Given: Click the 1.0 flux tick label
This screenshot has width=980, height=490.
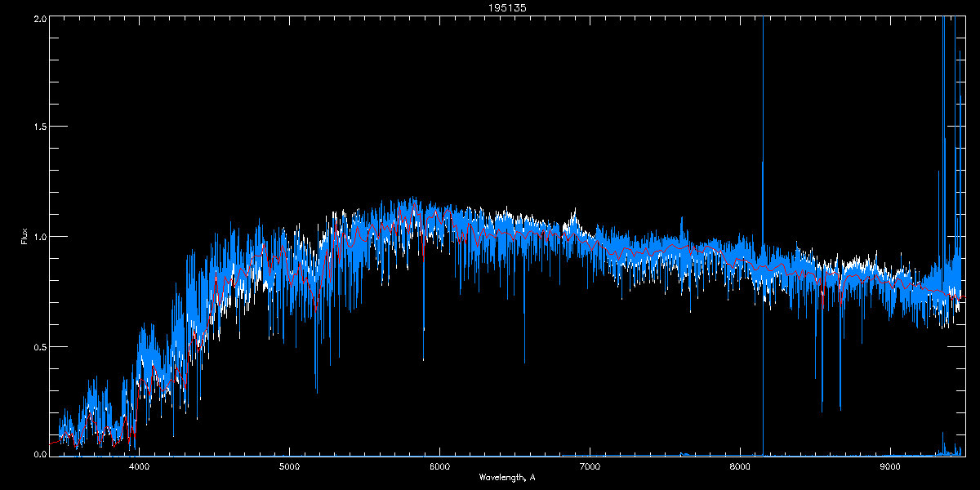Looking at the screenshot, I should [40, 237].
